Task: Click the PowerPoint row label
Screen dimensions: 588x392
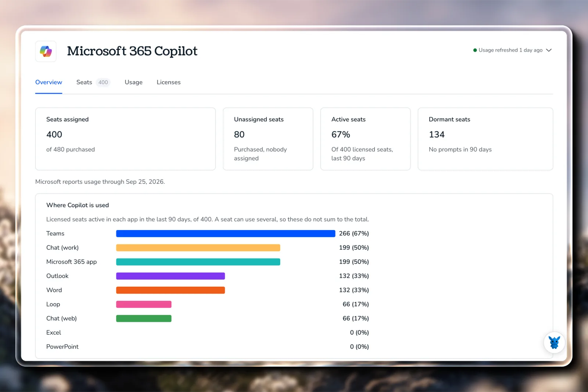Action: [62, 347]
